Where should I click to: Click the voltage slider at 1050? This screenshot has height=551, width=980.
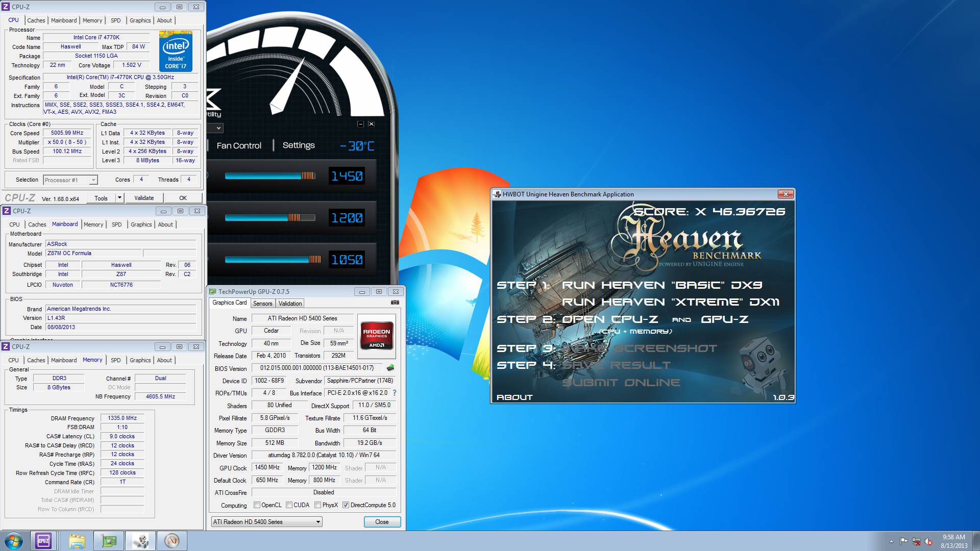point(273,260)
